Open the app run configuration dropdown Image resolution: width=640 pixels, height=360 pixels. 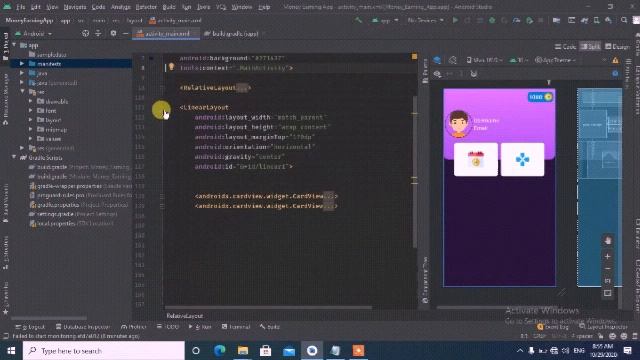coord(384,20)
